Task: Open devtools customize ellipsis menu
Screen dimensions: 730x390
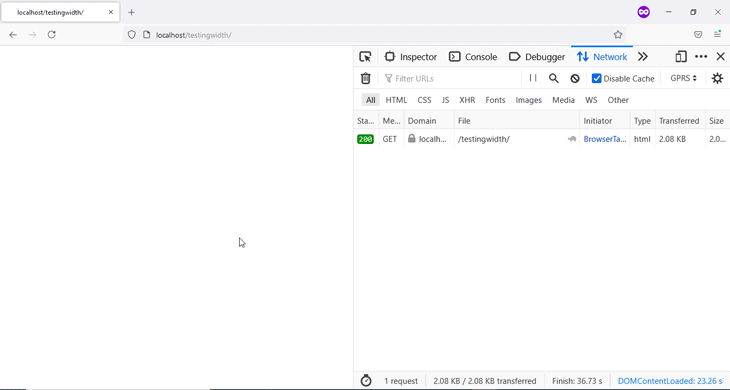Action: (x=701, y=57)
